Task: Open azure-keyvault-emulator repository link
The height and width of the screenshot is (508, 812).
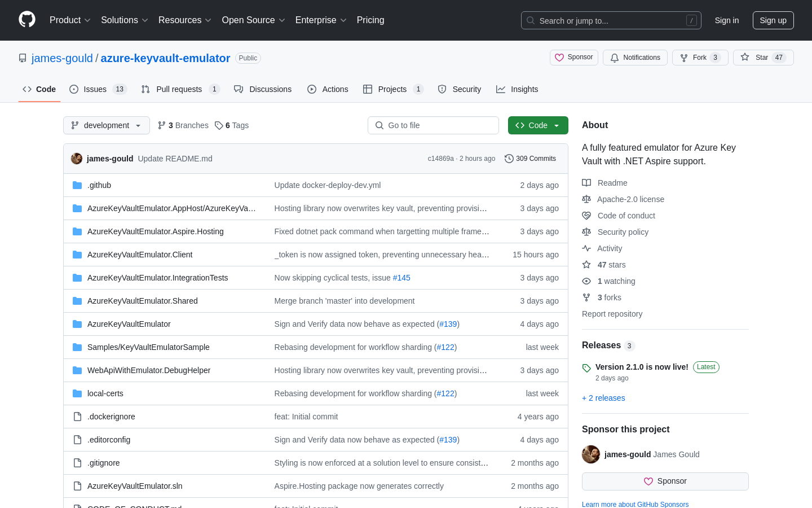Action: point(165,58)
